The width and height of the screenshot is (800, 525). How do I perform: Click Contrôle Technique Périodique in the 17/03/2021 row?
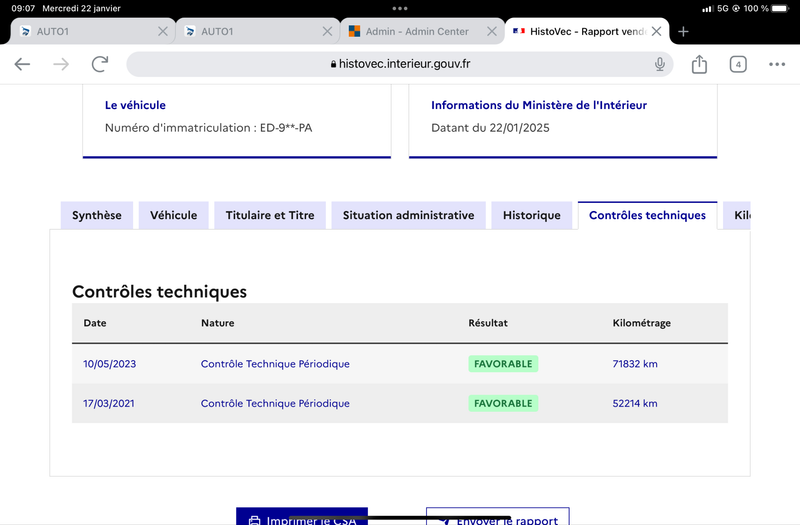click(x=275, y=403)
